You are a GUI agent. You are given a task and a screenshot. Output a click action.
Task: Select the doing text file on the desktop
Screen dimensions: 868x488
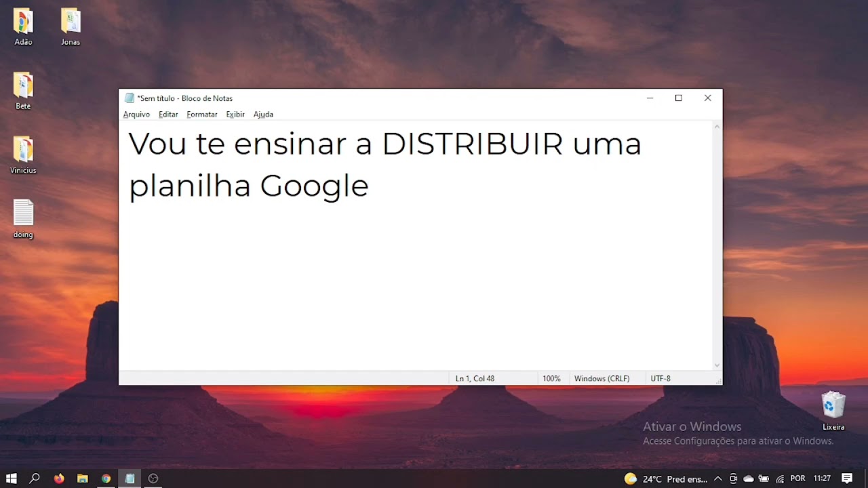(23, 219)
